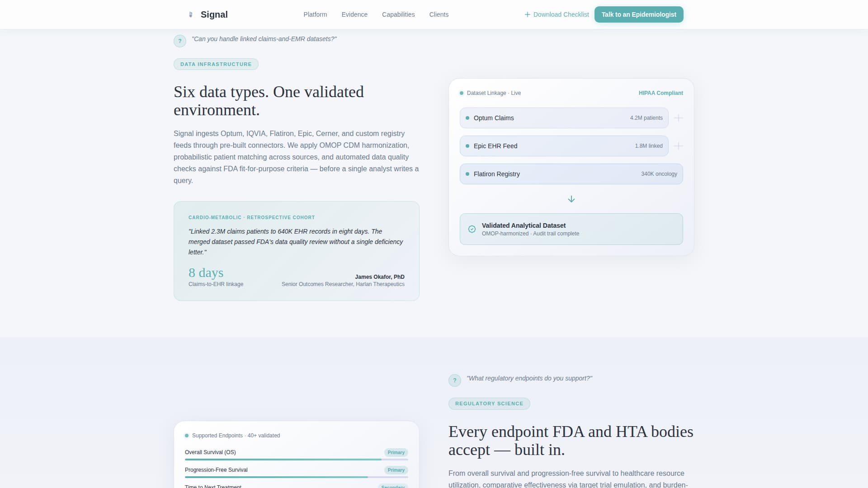Click Supported Endpoints 40+ validated label

click(x=236, y=436)
